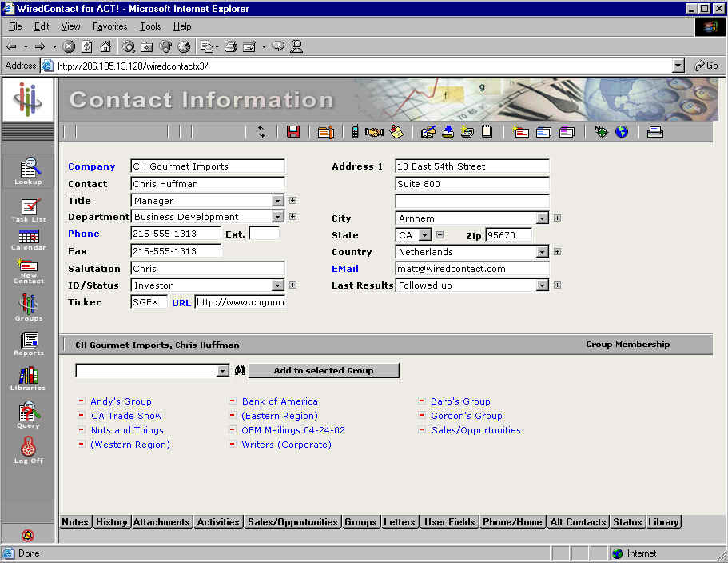Open the User Fields tab
The width and height of the screenshot is (728, 563).
point(449,522)
